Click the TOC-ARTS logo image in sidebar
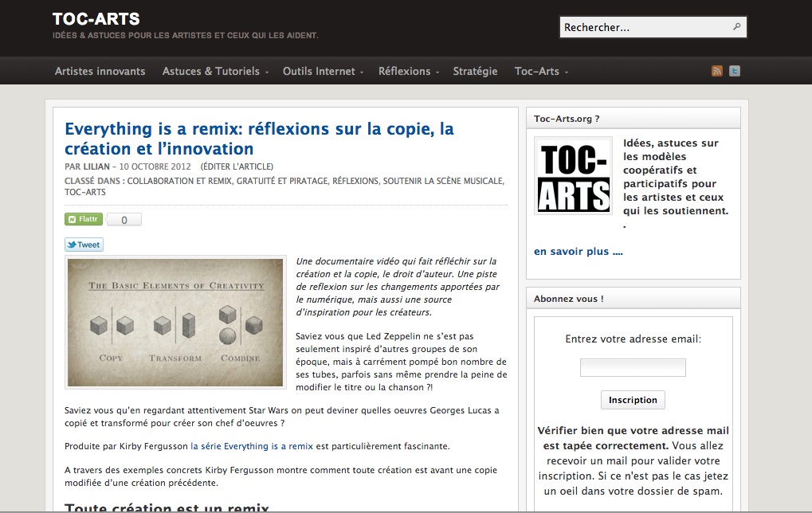Screen dimensions: 812x513 click(573, 176)
